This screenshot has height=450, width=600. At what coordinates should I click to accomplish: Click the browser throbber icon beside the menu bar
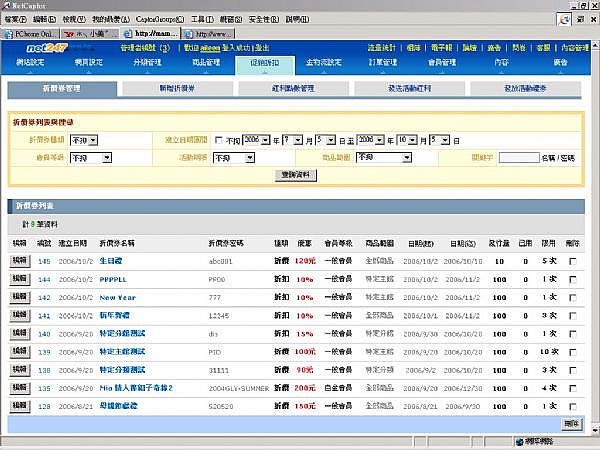pyautogui.click(x=564, y=19)
